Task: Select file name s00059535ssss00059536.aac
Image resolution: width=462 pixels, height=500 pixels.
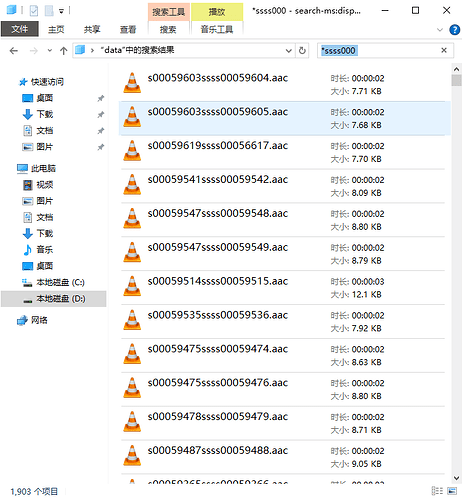Action: [218, 315]
